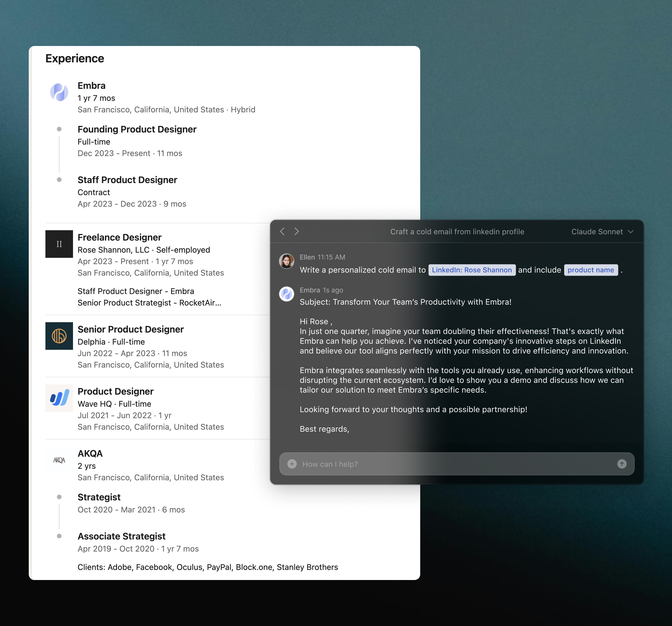Click the email subject line text
672x626 pixels.
point(406,302)
